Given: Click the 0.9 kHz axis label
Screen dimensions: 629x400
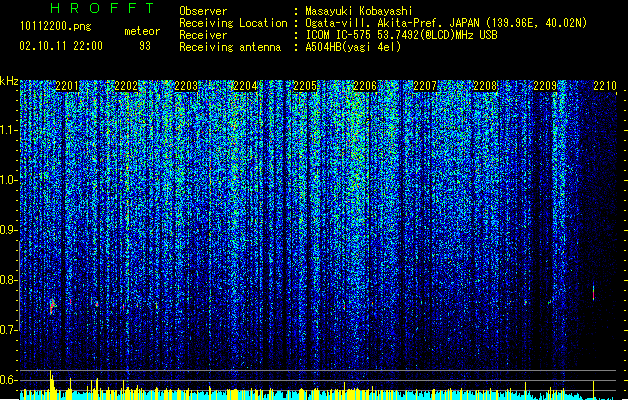Looking at the screenshot, I should (9, 230).
